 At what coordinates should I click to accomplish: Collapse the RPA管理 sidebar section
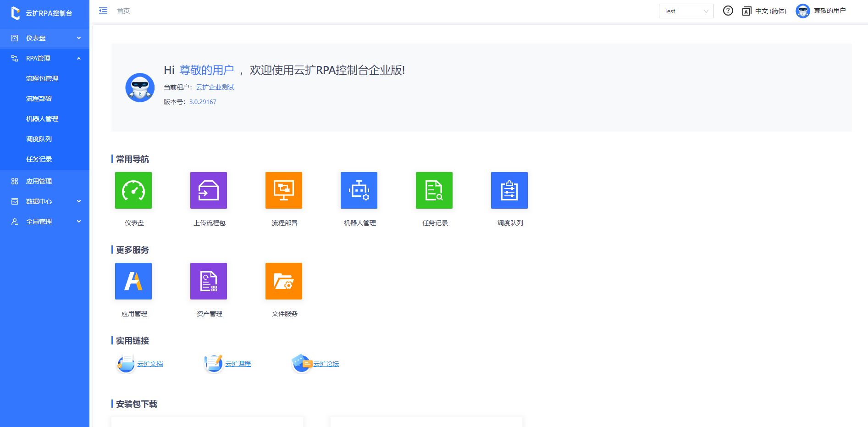click(44, 58)
